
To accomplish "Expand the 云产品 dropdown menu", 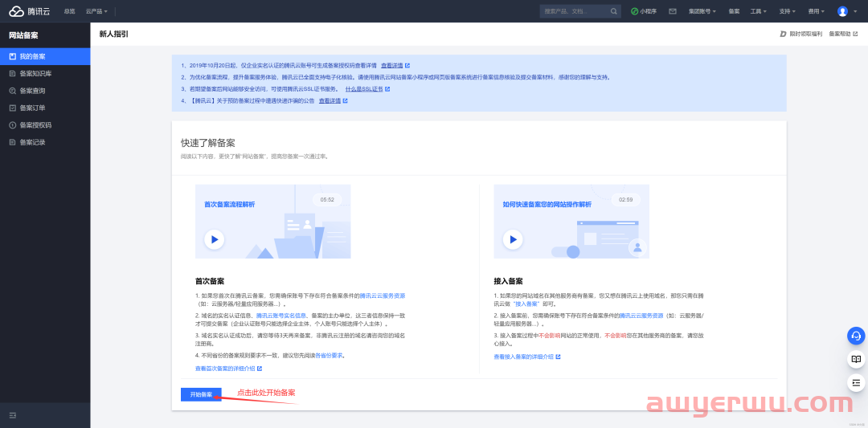I will tap(97, 11).
